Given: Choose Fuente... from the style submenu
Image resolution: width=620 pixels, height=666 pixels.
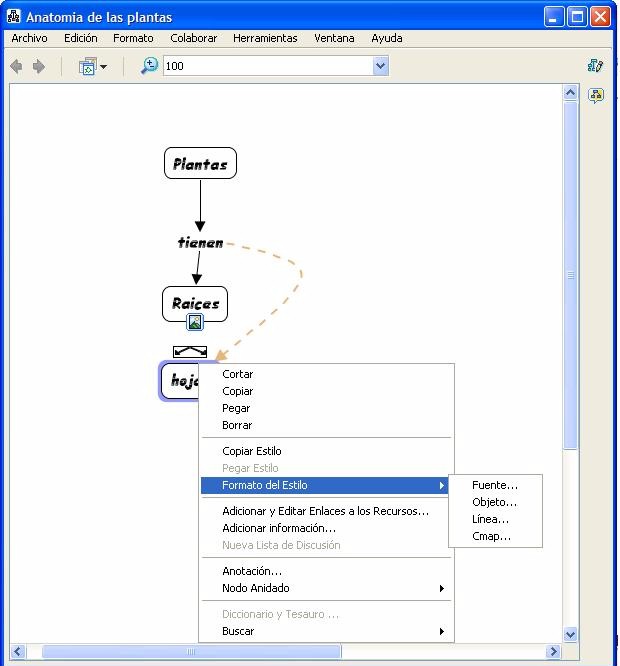Looking at the screenshot, I should (x=495, y=485).
